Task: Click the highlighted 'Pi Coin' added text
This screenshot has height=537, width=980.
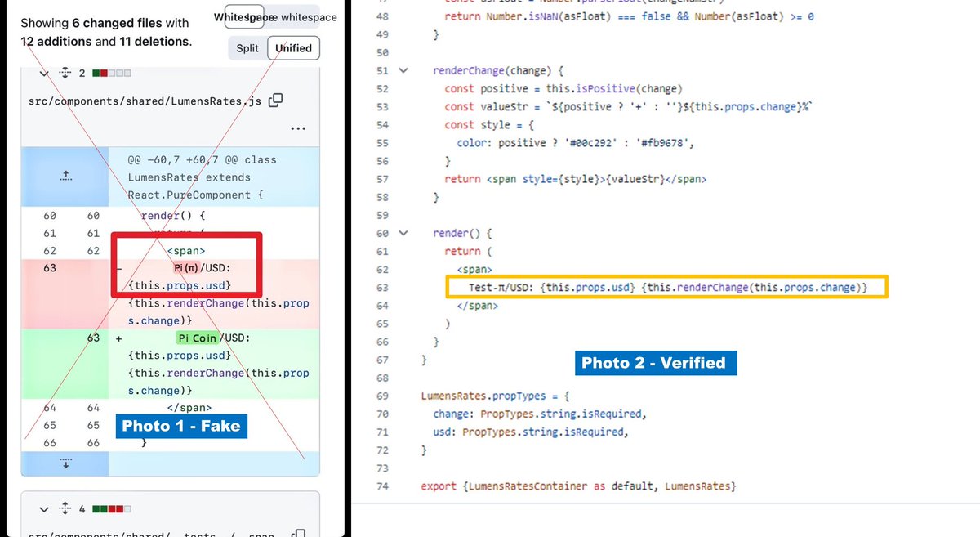Action: click(x=197, y=338)
